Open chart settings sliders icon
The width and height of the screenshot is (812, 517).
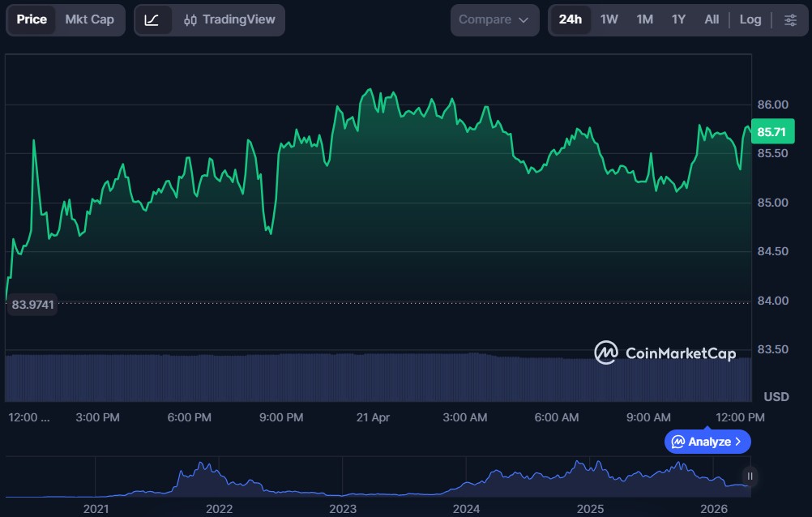(790, 19)
